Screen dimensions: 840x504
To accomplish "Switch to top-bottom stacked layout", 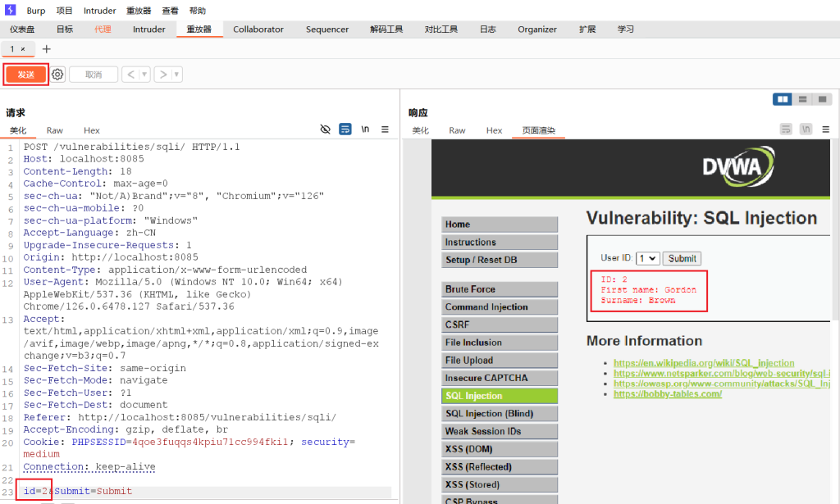I will (802, 99).
